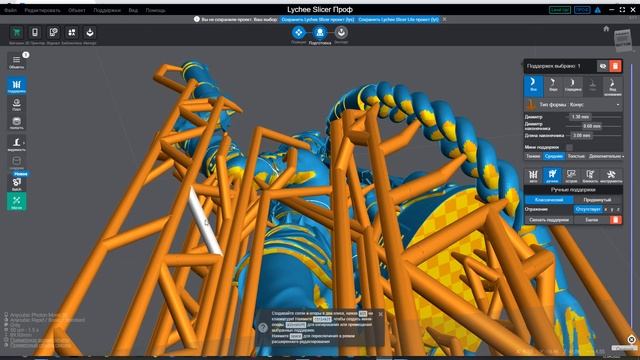Click the white highlighted selected support

[205, 221]
